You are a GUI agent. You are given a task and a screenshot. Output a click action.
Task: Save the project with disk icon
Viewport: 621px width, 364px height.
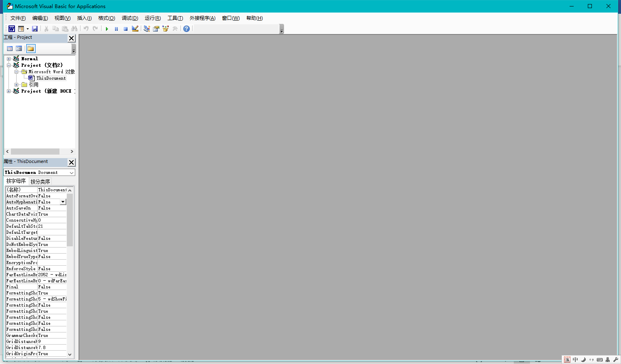click(35, 29)
